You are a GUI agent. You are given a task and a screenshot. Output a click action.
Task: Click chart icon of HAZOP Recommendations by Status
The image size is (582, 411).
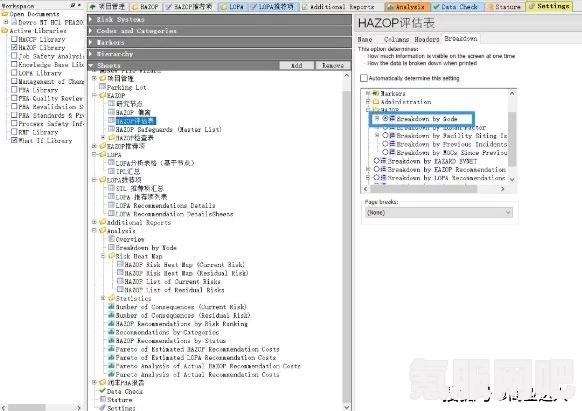111,340
